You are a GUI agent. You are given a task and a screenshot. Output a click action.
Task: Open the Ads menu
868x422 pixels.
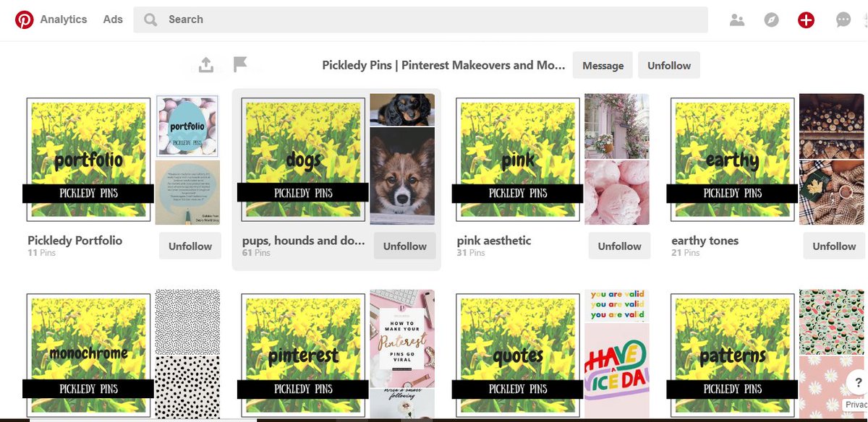(x=113, y=20)
